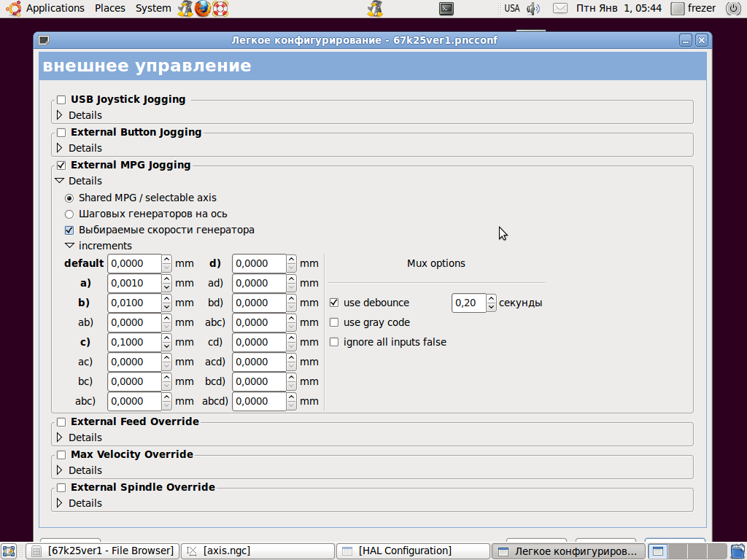Open the frezer user menu
Image resolution: width=747 pixels, height=560 pixels.
click(693, 8)
